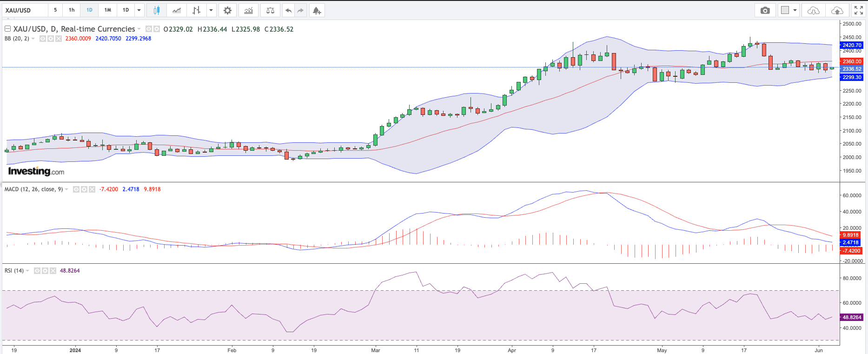
Task: Click the Jun label on time axis
Action: tap(818, 350)
